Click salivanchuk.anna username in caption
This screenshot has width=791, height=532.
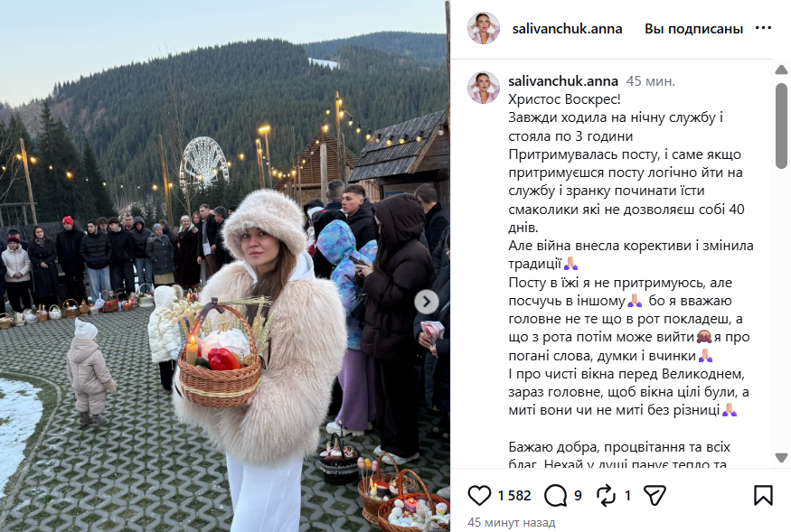[x=563, y=80]
